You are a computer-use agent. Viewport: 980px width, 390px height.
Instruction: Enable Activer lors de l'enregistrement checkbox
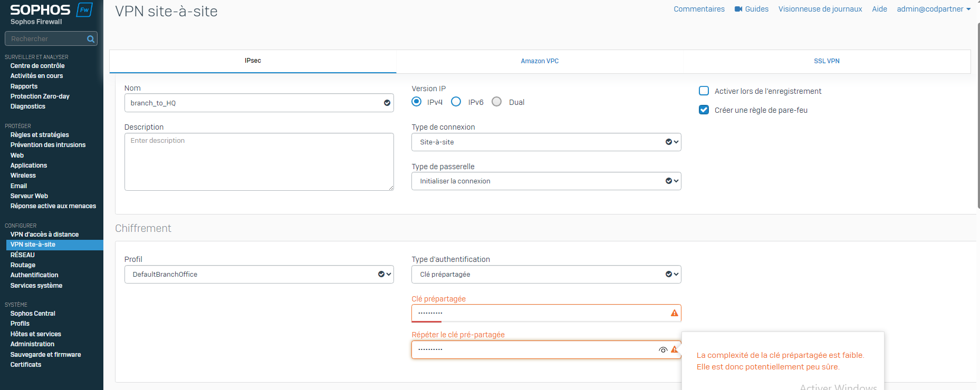coord(704,91)
